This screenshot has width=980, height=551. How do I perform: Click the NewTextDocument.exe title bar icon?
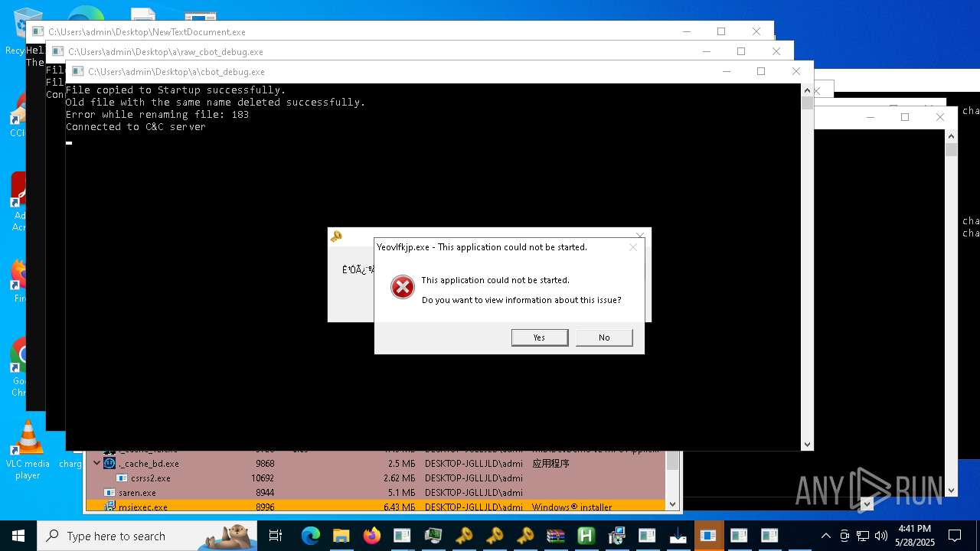[38, 31]
